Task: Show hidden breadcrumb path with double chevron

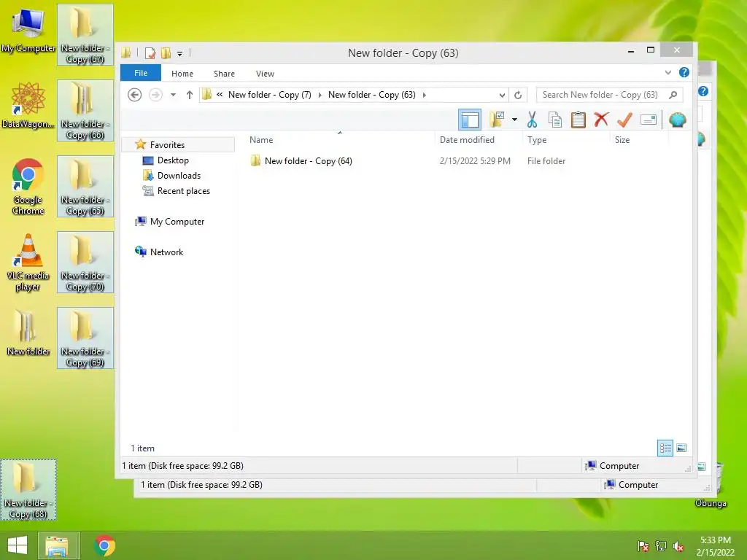Action: [220, 94]
